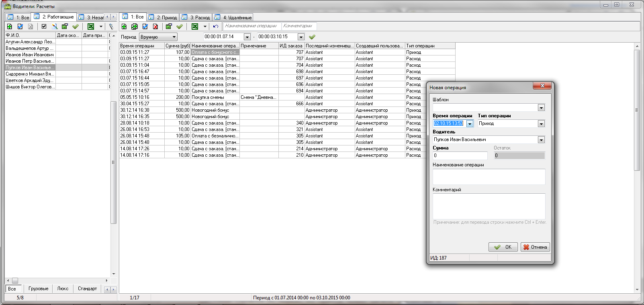Select the 'Стандарт' bottom tab
The width and height of the screenshot is (644, 305).
(87, 289)
